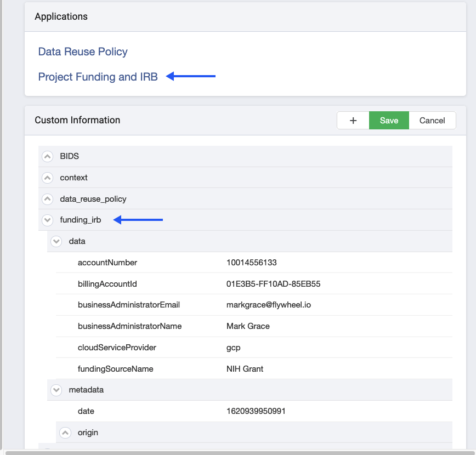Viewport: 476px width, 455px height.
Task: Open Project Funding and IRB link
Action: (x=98, y=77)
